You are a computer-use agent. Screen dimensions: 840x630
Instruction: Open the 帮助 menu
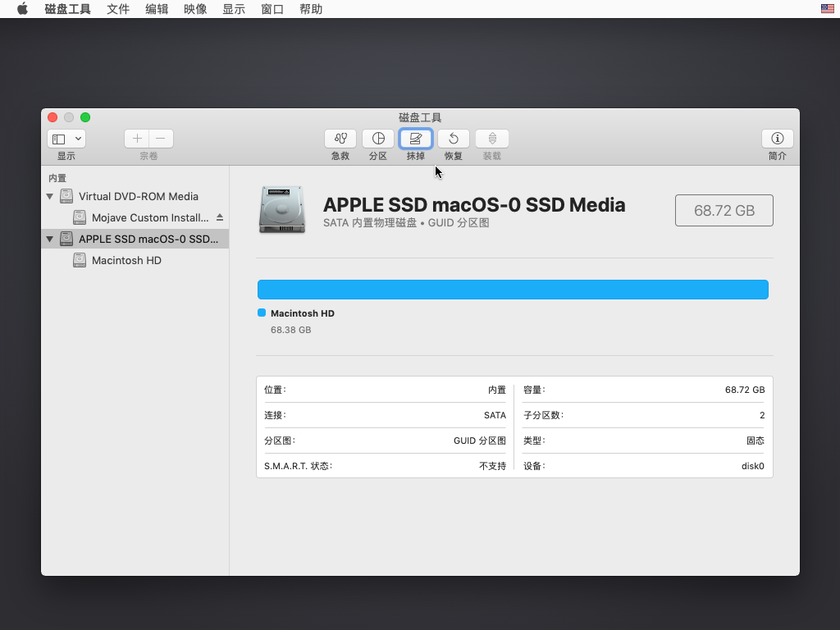tap(311, 9)
